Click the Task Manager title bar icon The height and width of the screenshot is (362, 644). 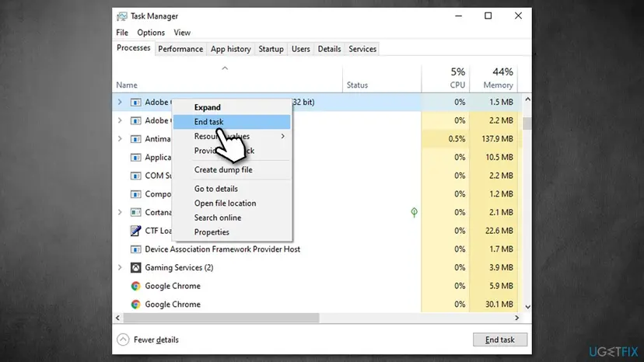tap(122, 16)
